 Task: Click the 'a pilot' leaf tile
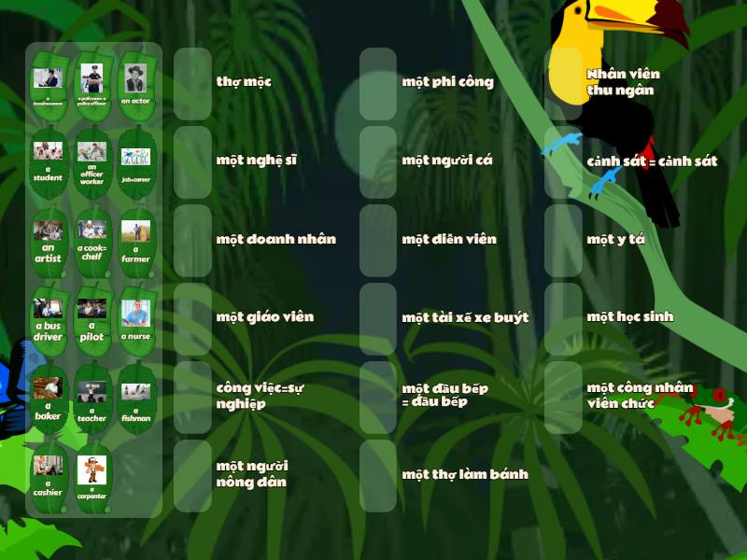click(92, 319)
